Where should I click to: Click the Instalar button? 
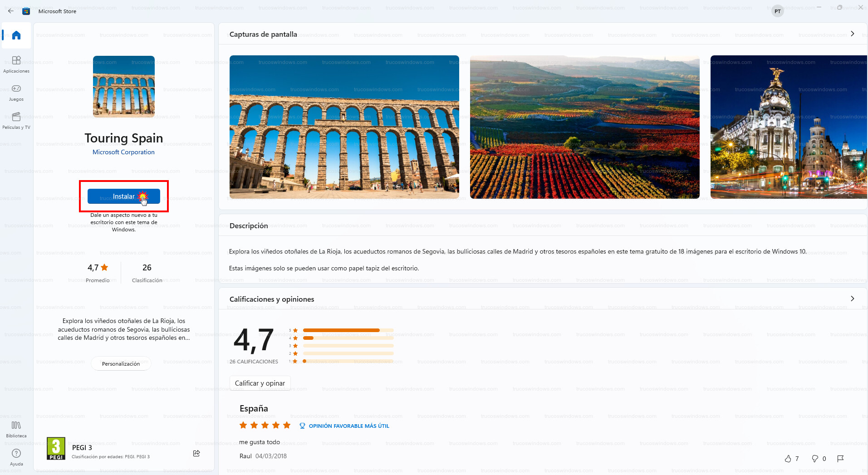123,196
